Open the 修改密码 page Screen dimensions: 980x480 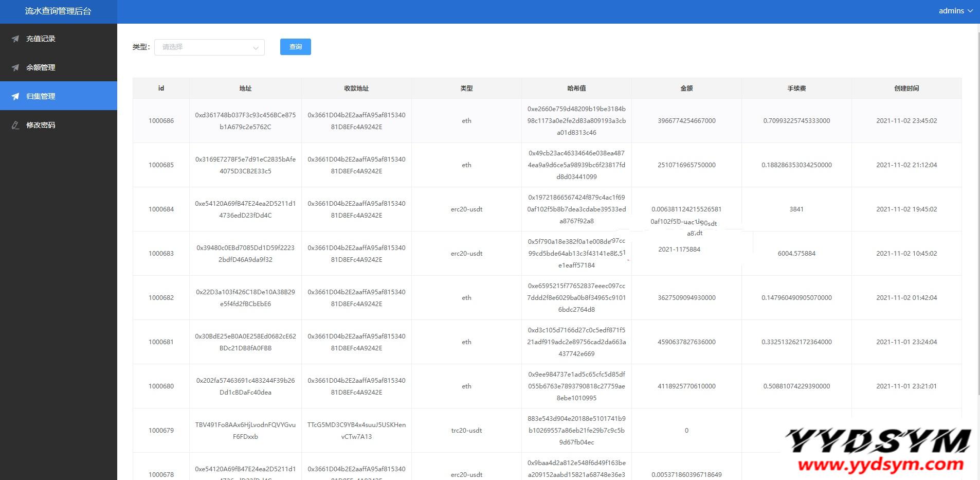tap(41, 125)
